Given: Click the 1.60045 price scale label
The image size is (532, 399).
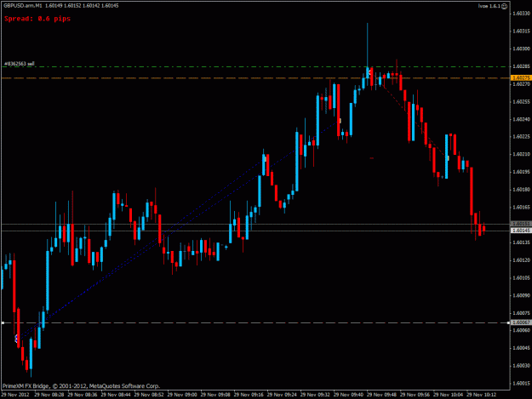Looking at the screenshot, I should pyautogui.click(x=522, y=348).
